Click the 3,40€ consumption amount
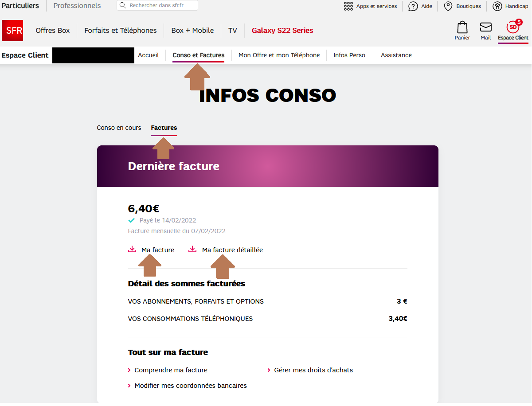532x406 pixels. [x=398, y=319]
